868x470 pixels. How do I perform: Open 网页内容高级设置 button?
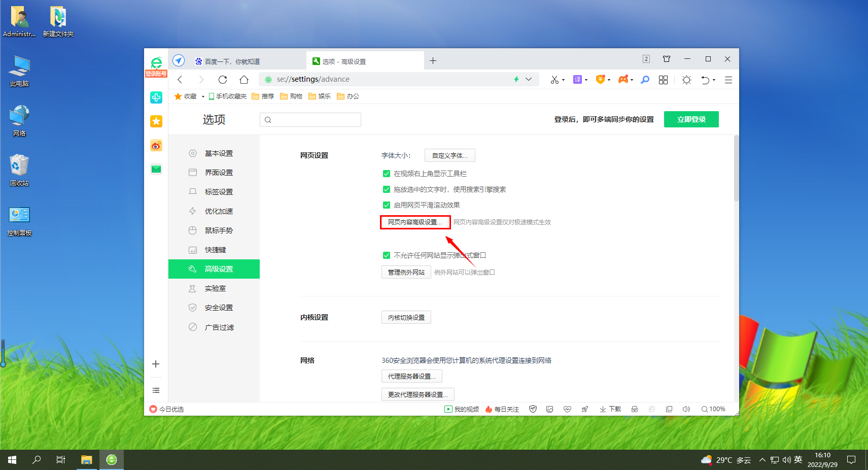click(415, 222)
